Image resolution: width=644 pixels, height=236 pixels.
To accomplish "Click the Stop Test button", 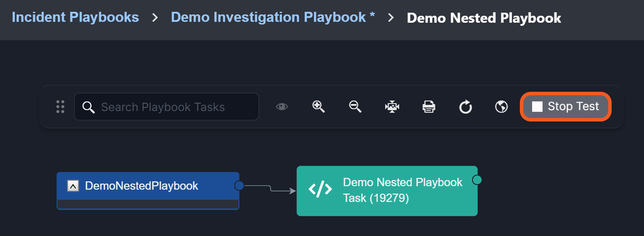I will (x=565, y=106).
